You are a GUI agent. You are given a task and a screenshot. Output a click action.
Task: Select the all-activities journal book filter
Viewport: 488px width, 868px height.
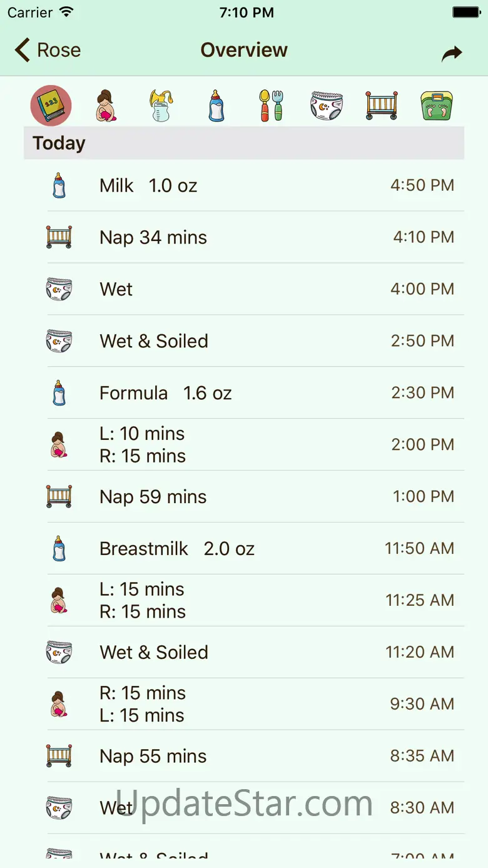[x=51, y=105]
